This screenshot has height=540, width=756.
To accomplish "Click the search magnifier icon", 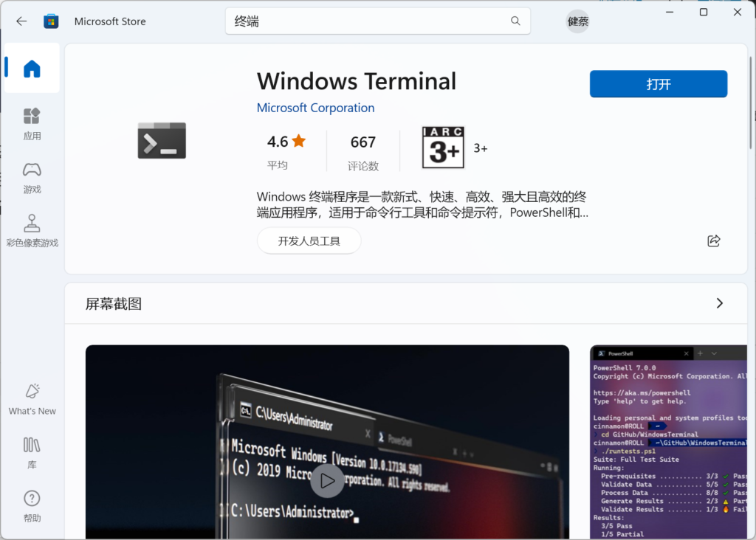I will (515, 21).
